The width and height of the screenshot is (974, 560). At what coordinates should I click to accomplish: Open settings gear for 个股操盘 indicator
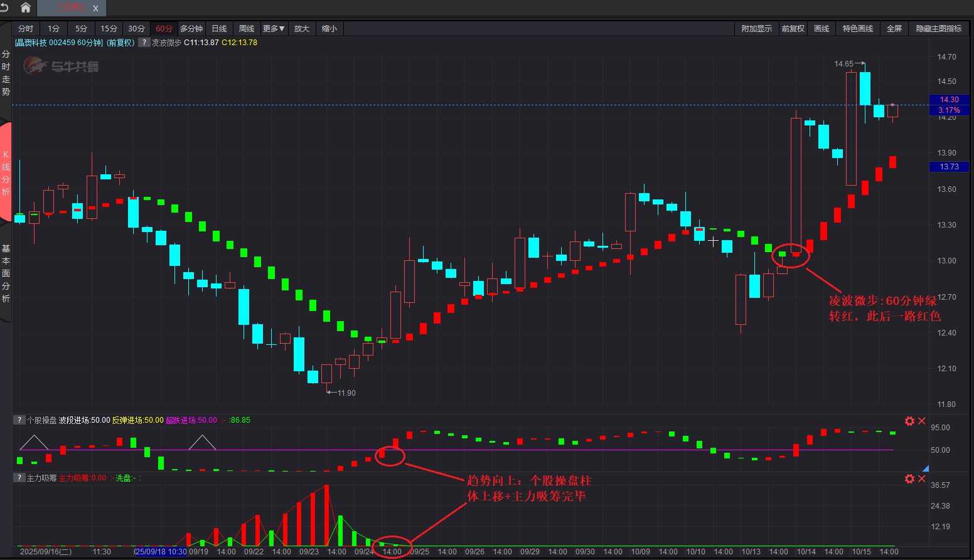pyautogui.click(x=909, y=421)
